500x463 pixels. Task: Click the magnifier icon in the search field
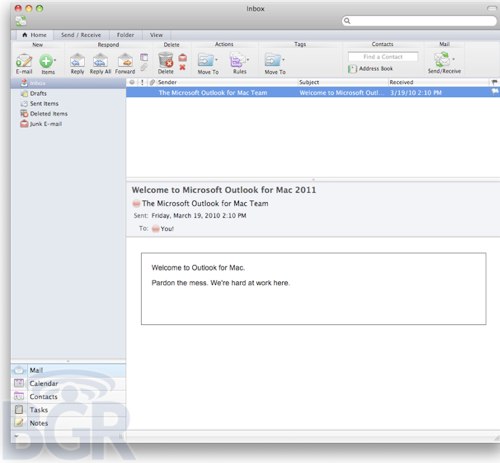point(347,21)
